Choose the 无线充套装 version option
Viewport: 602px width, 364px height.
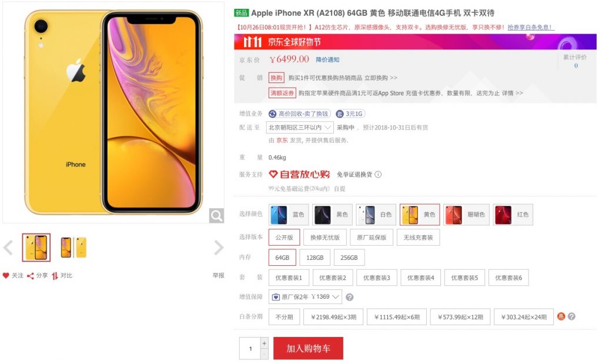click(x=418, y=238)
